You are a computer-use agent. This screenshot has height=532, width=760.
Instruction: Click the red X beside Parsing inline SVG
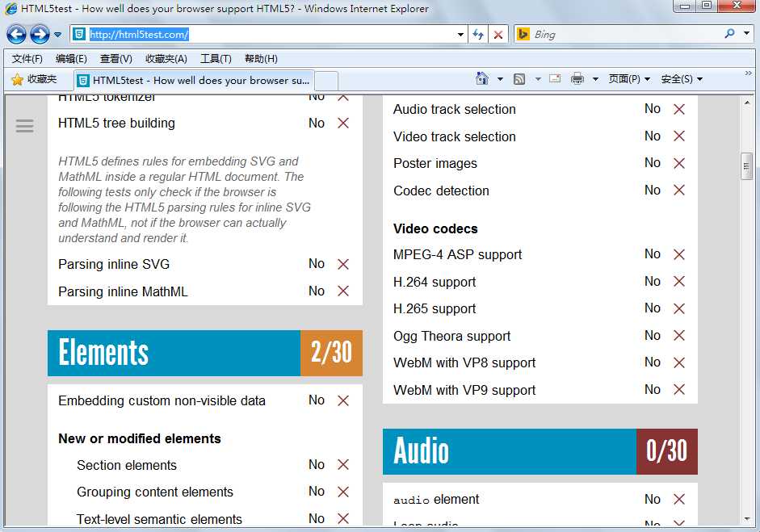coord(343,264)
